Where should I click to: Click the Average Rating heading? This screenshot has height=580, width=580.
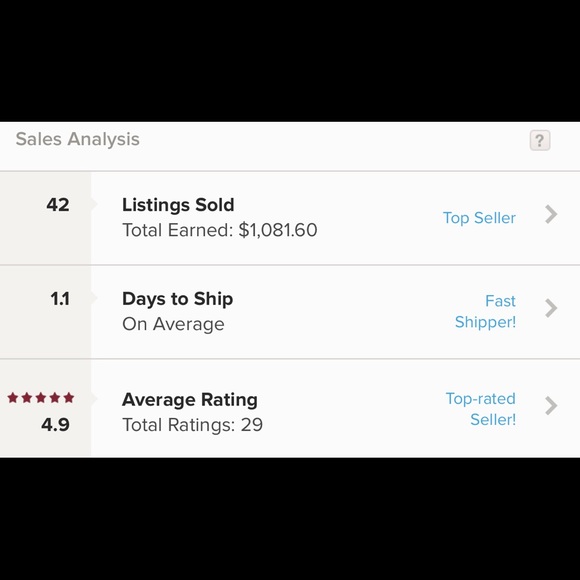(x=190, y=399)
